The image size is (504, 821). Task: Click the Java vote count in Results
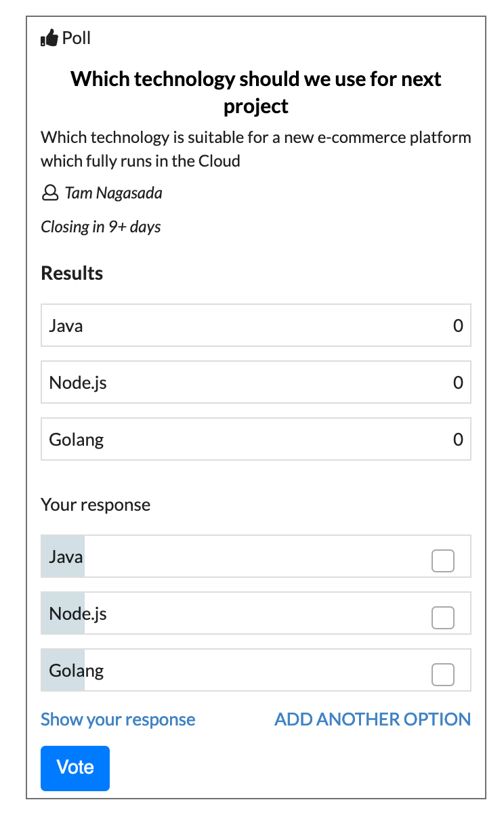[458, 326]
